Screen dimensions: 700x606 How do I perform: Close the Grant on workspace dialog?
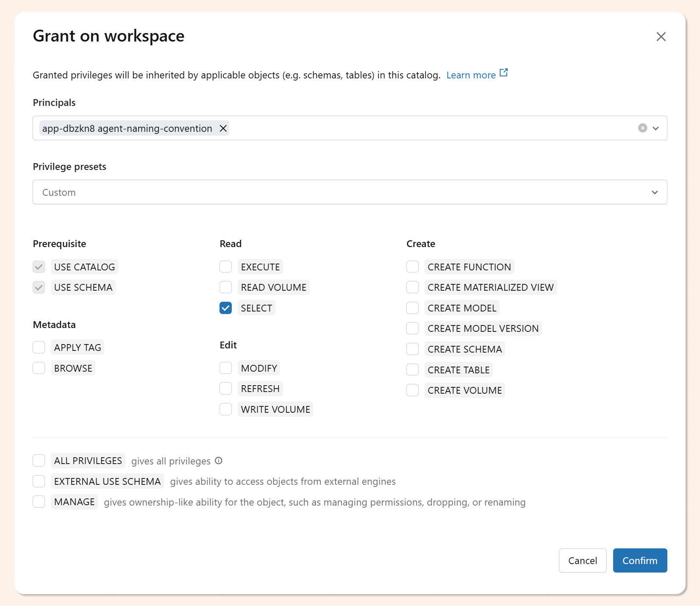661,37
